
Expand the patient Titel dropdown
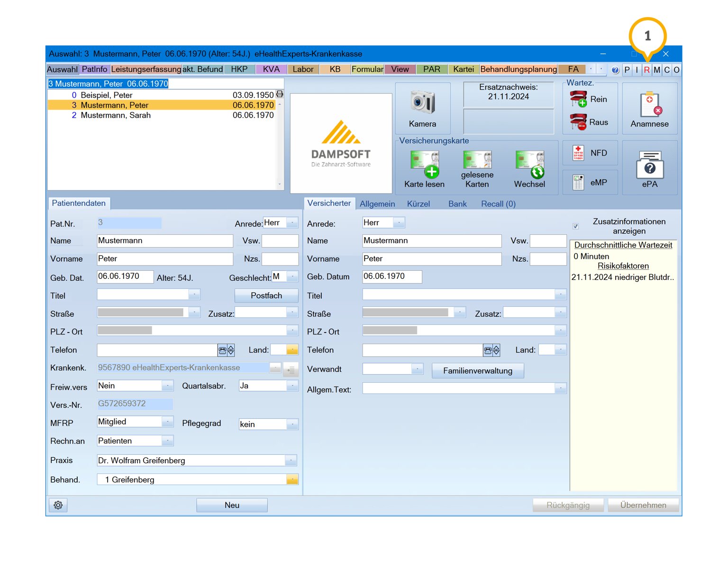click(194, 295)
